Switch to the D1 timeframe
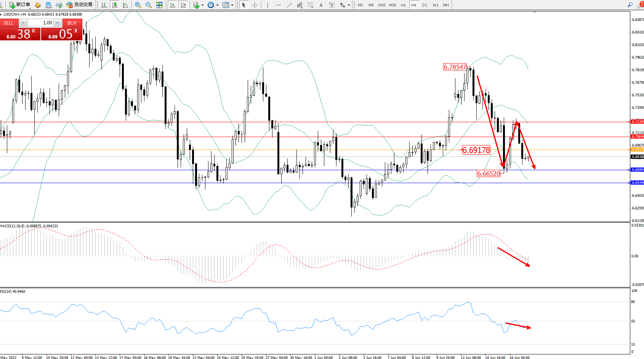 point(425,5)
